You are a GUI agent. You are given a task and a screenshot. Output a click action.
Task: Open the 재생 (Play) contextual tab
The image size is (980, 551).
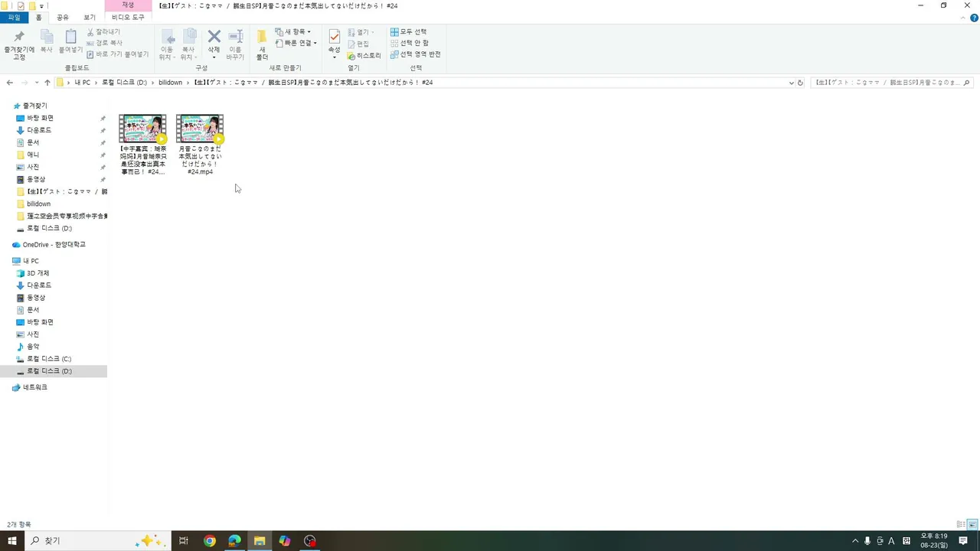click(128, 5)
